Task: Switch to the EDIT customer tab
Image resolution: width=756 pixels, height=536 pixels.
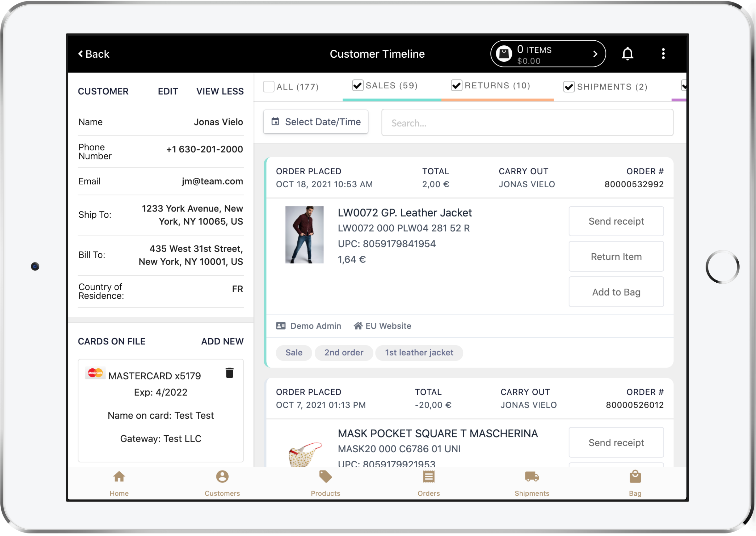Action: click(168, 91)
